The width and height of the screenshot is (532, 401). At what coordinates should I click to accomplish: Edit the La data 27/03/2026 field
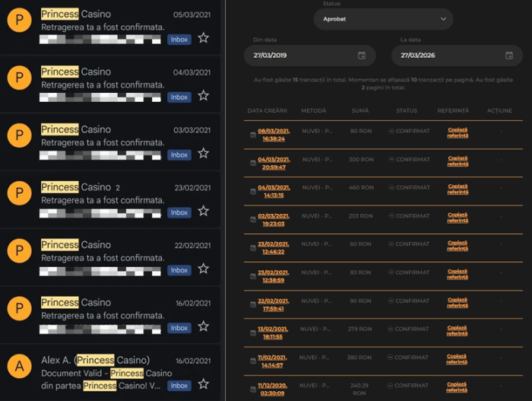pyautogui.click(x=457, y=56)
